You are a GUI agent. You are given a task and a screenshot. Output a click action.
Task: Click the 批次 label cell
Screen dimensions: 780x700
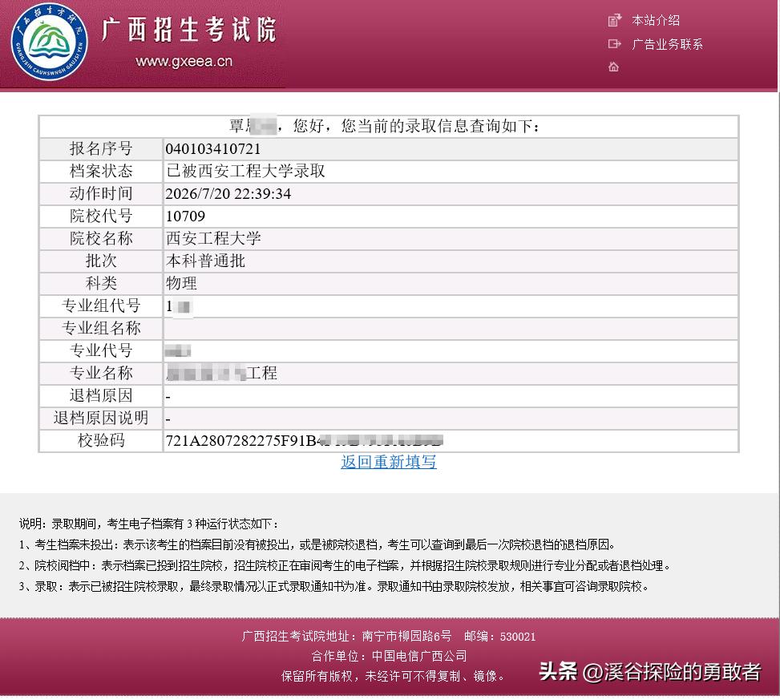coord(101,261)
